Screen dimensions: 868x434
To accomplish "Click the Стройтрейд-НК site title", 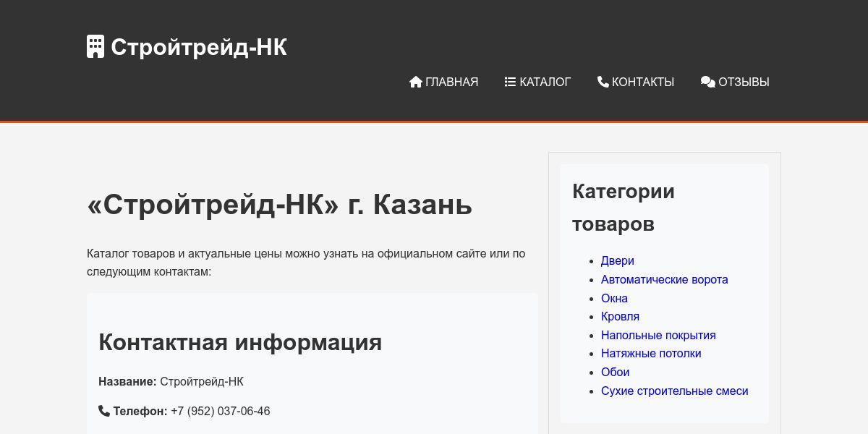I will (x=199, y=47).
